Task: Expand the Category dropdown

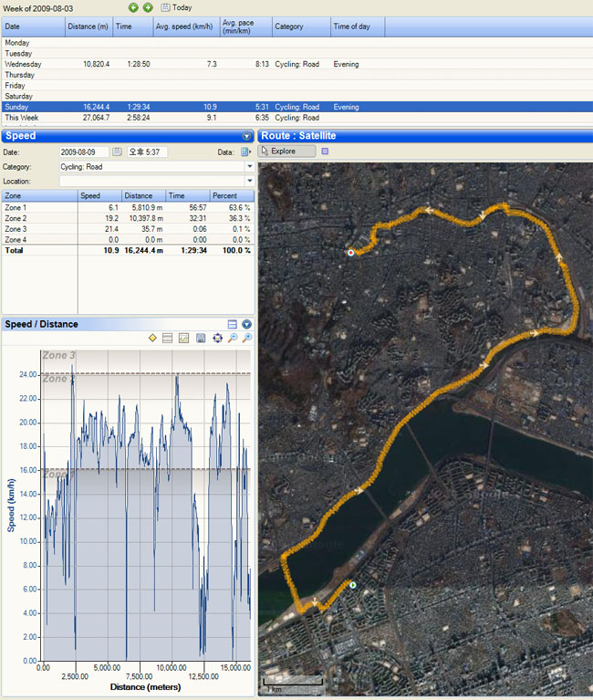Action: pyautogui.click(x=249, y=167)
